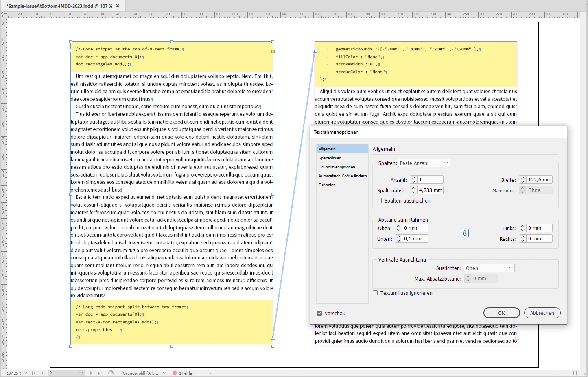This screenshot has width=588, height=377.
Task: Open the Spalten 'Feste Anzahl' dropdown
Action: (424, 163)
